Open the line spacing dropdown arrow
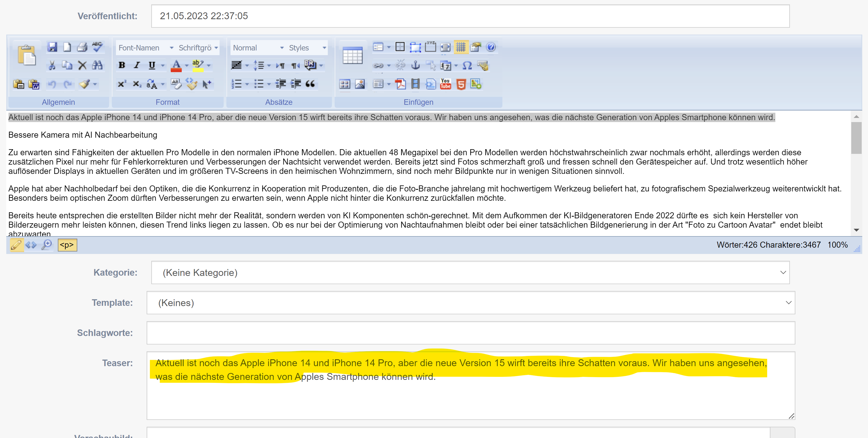Screen dimensions: 868x438 click(x=269, y=66)
